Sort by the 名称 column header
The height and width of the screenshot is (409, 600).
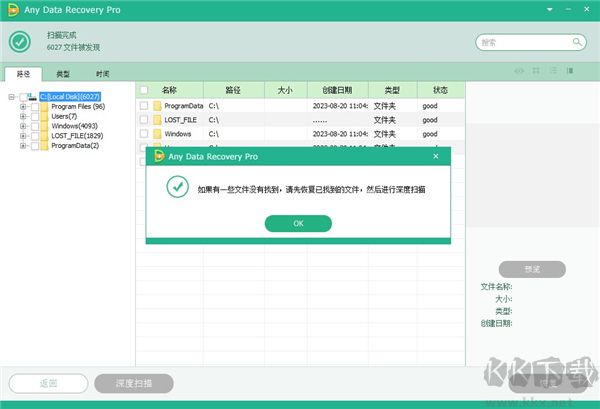click(x=169, y=90)
